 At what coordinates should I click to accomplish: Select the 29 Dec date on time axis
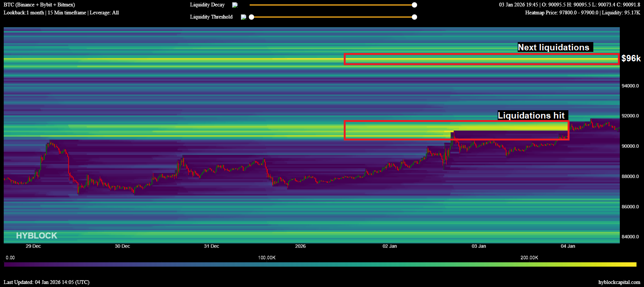click(33, 246)
